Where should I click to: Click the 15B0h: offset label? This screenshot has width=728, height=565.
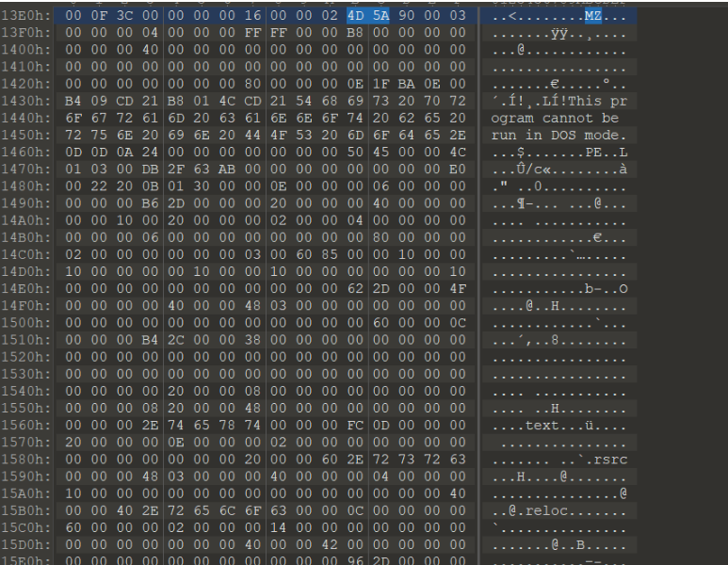pos(26,510)
